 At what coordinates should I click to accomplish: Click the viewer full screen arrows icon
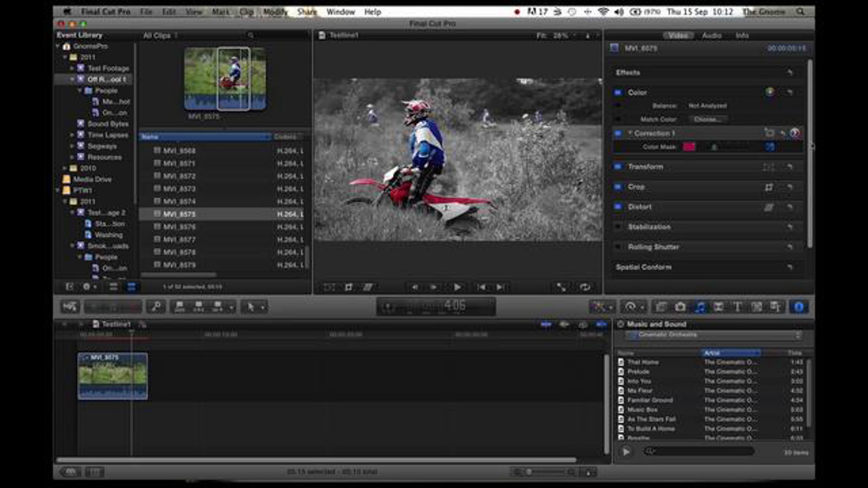[x=561, y=287]
